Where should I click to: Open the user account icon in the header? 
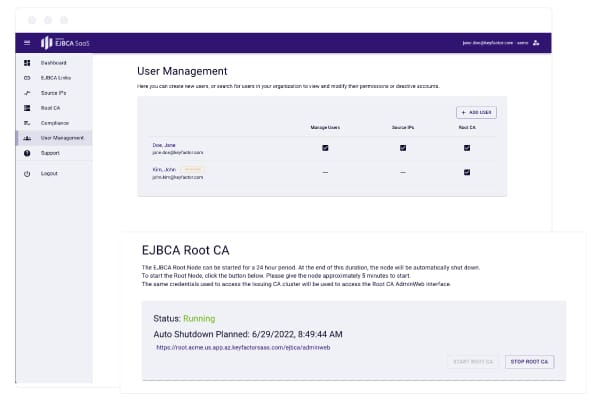click(x=536, y=43)
